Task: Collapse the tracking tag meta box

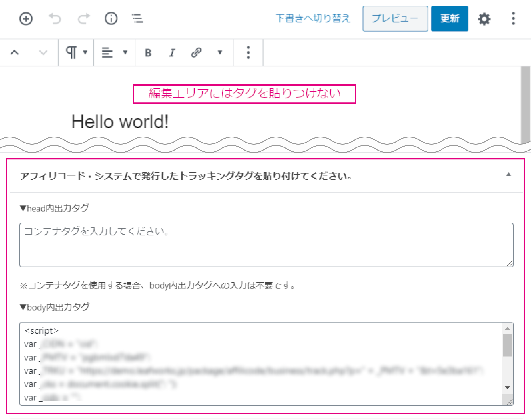Action: [x=509, y=175]
